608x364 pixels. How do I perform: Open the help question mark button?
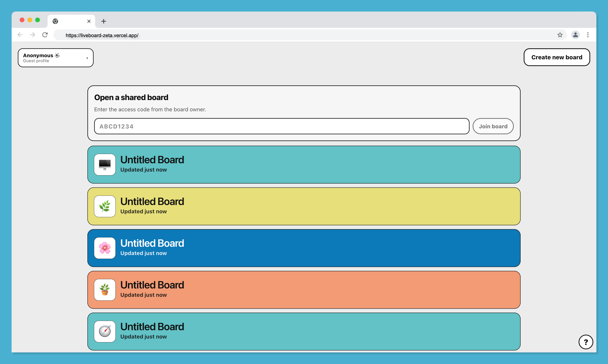click(x=586, y=342)
